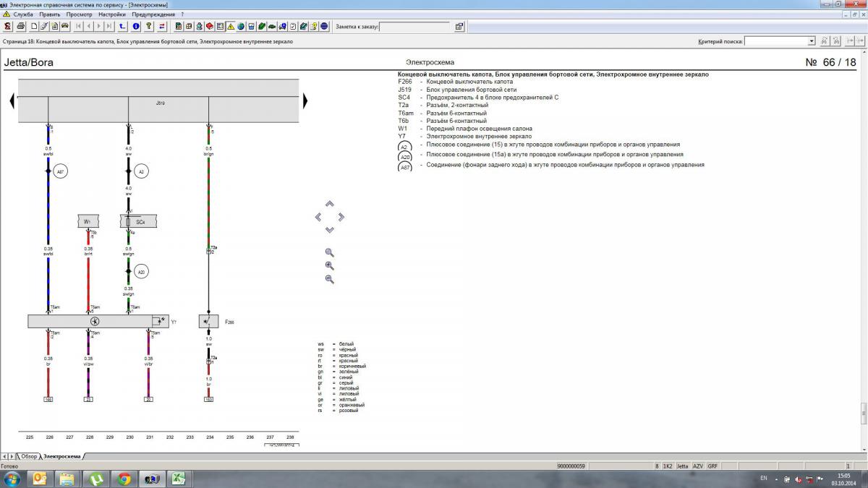Click status bar value 9000000059

point(571,466)
